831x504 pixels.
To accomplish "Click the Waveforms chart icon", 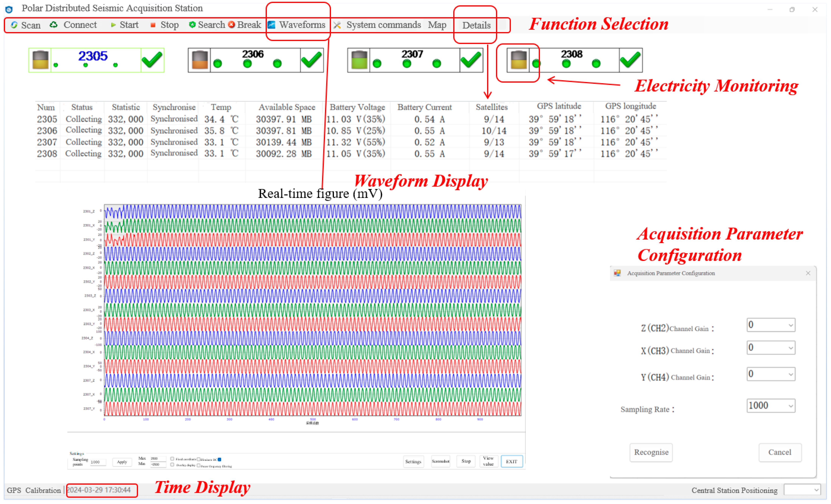I will click(272, 25).
